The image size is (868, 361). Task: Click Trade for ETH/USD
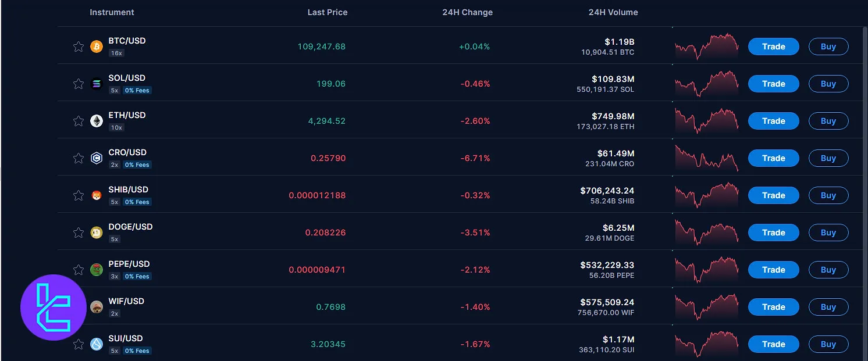click(x=773, y=121)
